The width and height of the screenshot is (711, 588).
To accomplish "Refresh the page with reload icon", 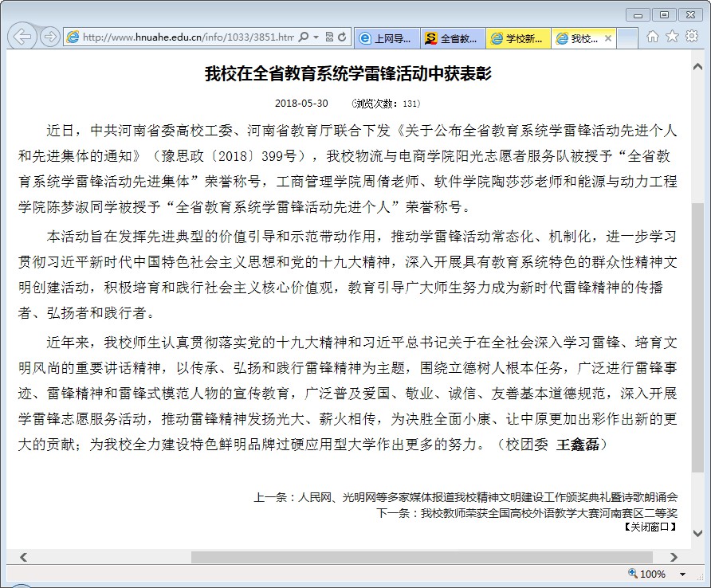I will click(x=343, y=37).
